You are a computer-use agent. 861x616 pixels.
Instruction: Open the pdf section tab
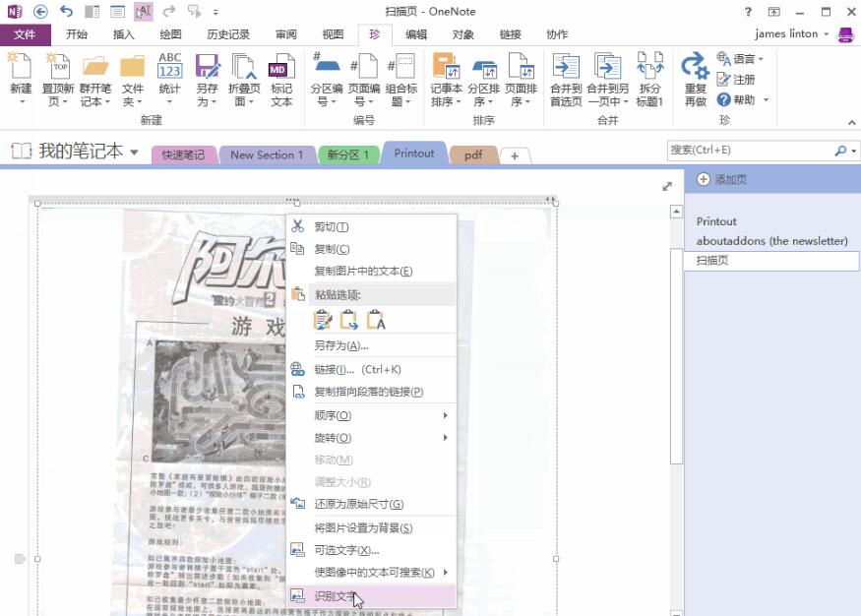(473, 154)
